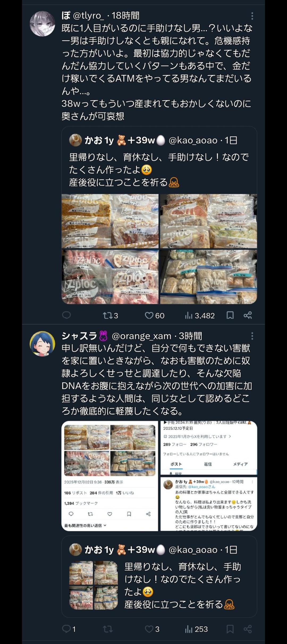Bookmark @tlyro_'s post
Screen dimensions: 287x644
point(230,315)
